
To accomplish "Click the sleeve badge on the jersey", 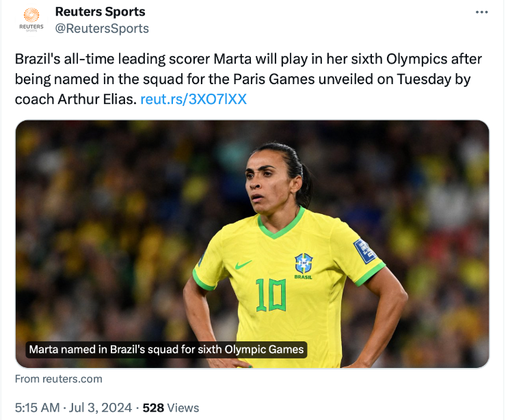I will [x=364, y=250].
